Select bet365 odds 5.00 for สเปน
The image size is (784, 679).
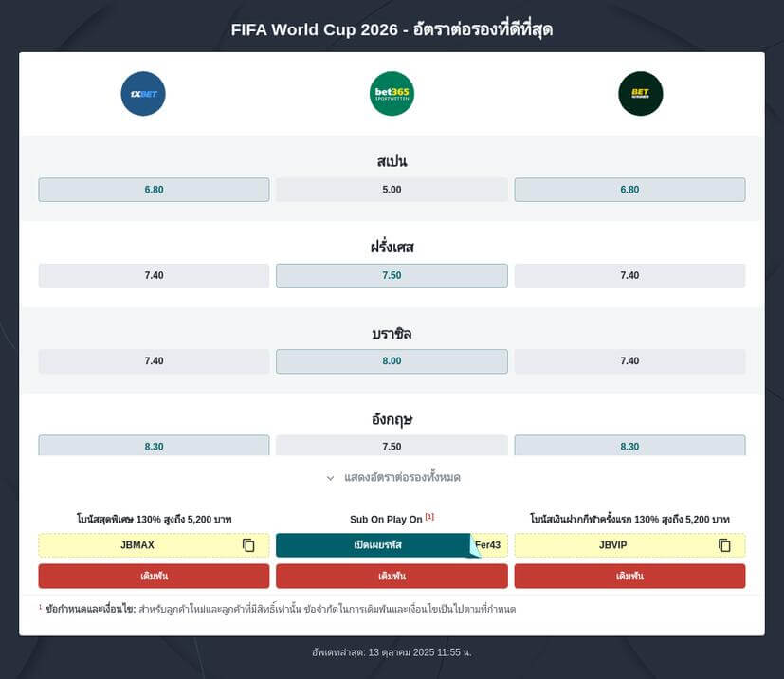coord(392,190)
